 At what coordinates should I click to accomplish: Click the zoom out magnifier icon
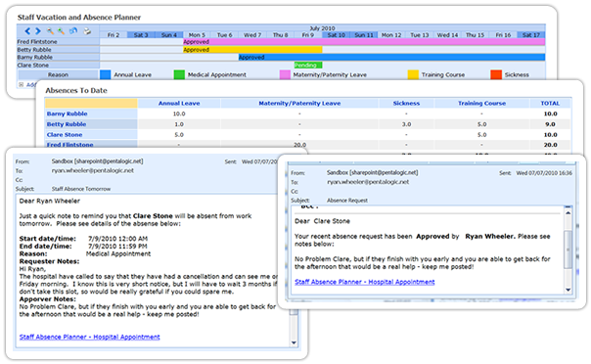coord(50,31)
